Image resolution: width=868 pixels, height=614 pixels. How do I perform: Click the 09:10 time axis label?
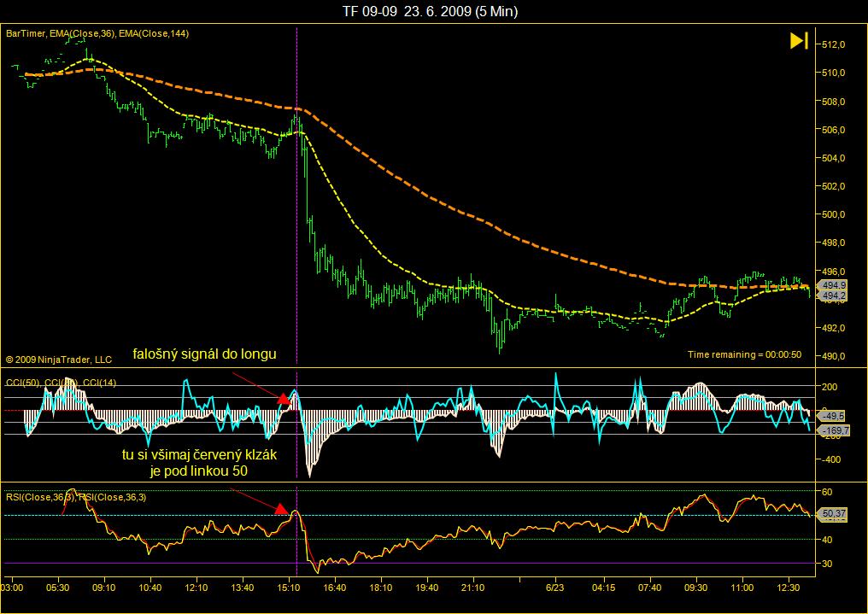point(104,588)
